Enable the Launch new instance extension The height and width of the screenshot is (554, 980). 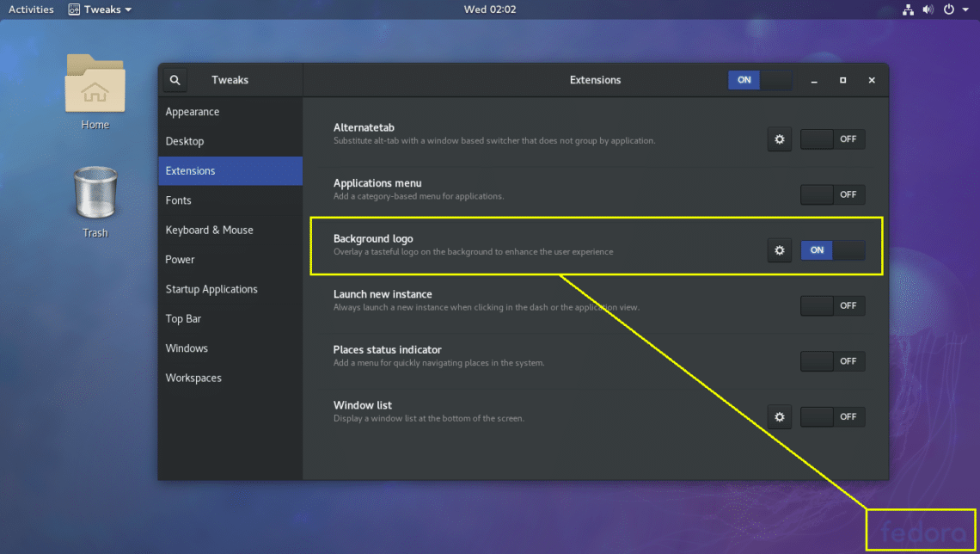[x=831, y=305]
